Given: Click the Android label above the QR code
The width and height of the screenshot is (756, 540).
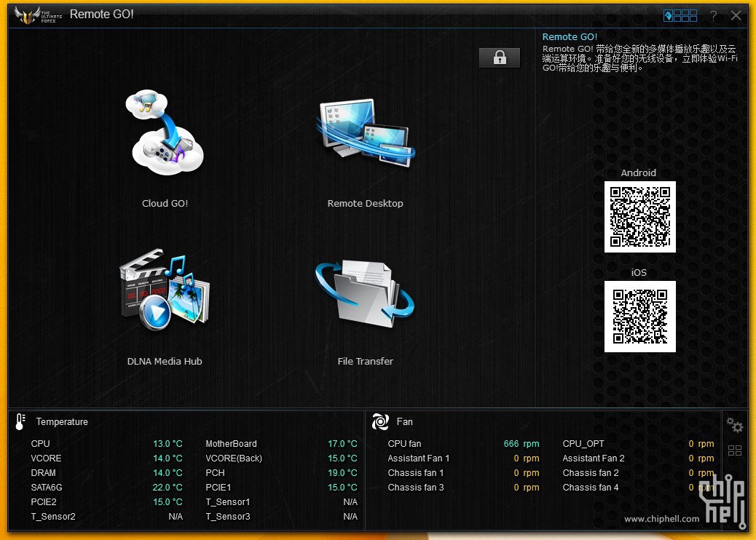Looking at the screenshot, I should click(638, 173).
